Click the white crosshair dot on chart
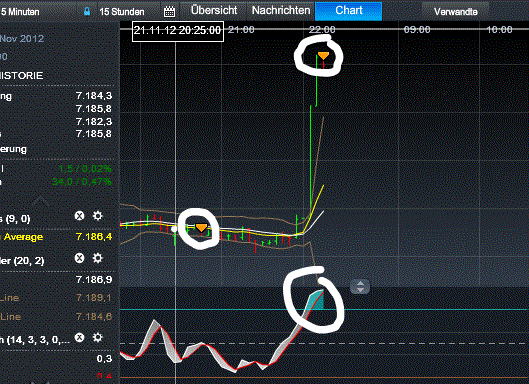 point(174,229)
